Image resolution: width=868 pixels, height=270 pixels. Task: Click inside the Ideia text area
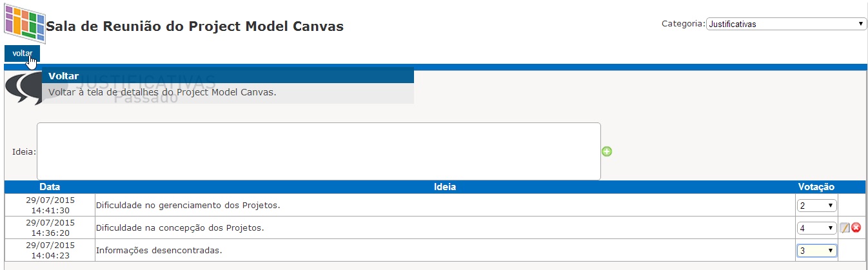(x=319, y=151)
